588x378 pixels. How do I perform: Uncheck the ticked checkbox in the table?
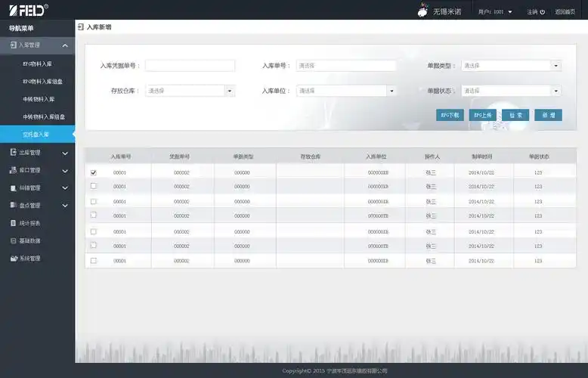94,172
